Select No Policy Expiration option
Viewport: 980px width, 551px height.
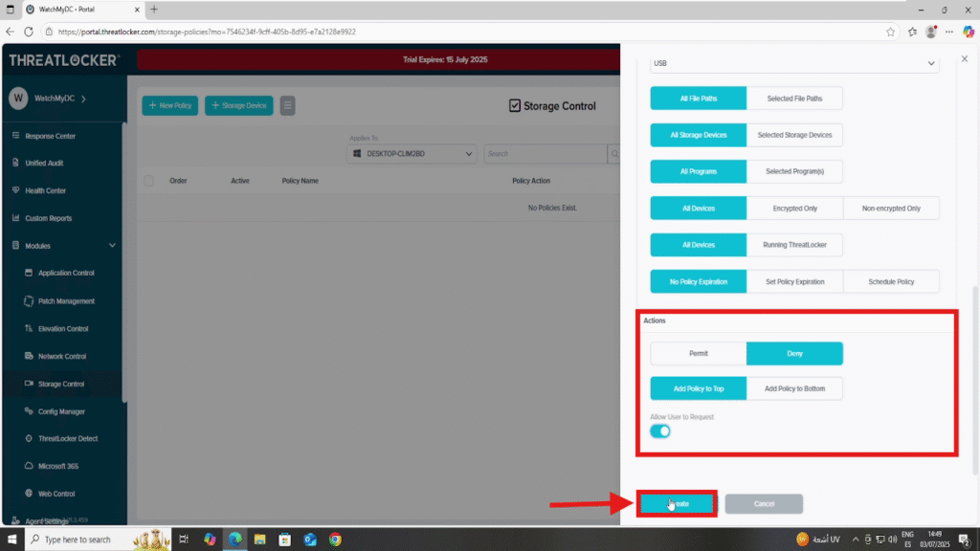(698, 282)
